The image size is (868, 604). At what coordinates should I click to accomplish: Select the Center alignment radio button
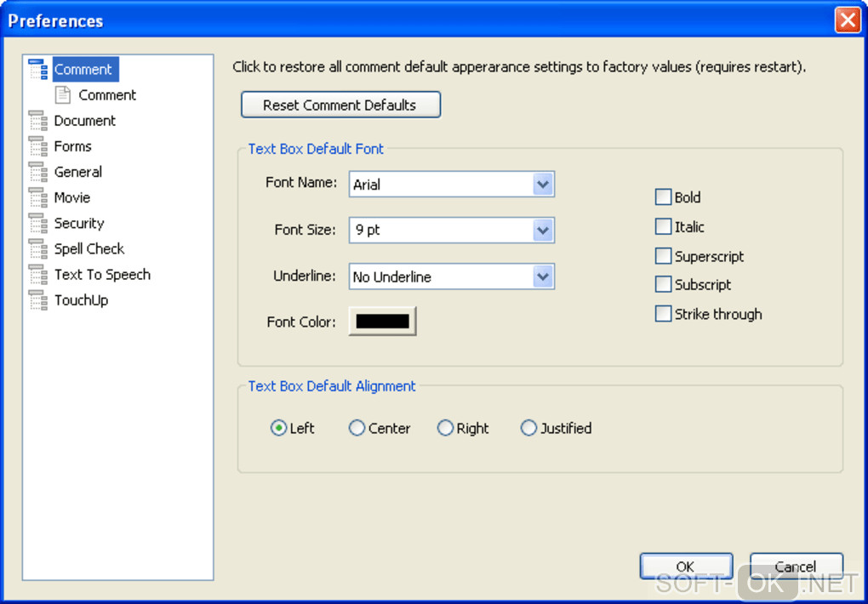pos(357,429)
